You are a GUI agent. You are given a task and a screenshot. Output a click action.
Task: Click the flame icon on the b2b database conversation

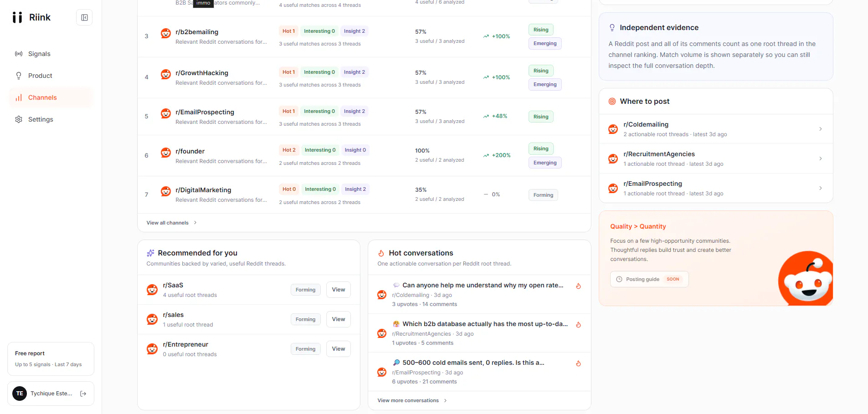578,325
